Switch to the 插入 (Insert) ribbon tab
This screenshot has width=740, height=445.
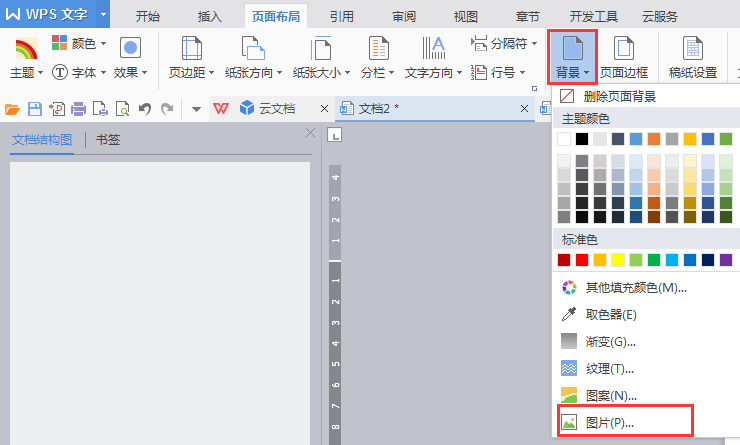[210, 15]
